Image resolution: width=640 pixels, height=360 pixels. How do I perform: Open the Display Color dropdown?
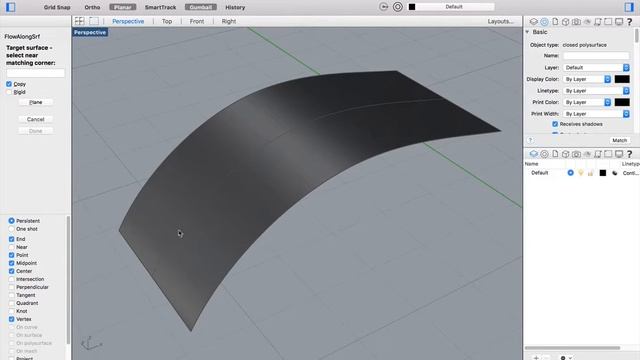pyautogui.click(x=587, y=79)
